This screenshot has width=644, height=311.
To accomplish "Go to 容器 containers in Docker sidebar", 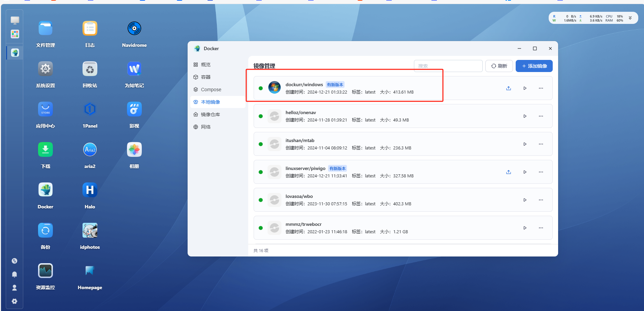I will click(x=218, y=77).
